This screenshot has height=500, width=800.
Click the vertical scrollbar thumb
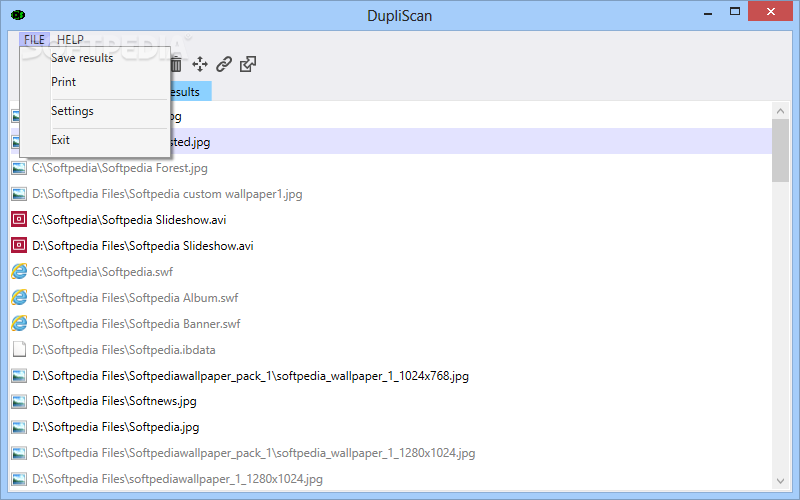coord(780,151)
